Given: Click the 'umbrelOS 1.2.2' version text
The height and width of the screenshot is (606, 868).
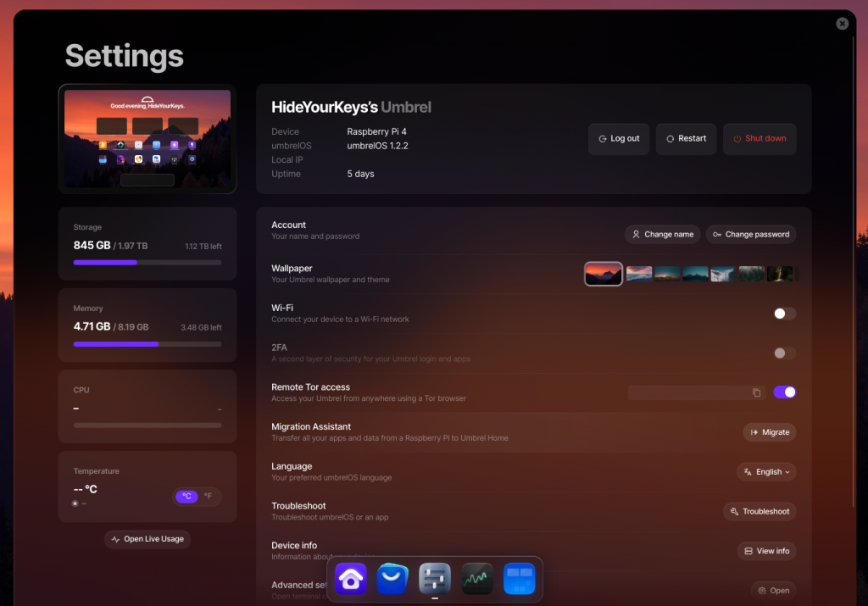Looking at the screenshot, I should (x=377, y=146).
